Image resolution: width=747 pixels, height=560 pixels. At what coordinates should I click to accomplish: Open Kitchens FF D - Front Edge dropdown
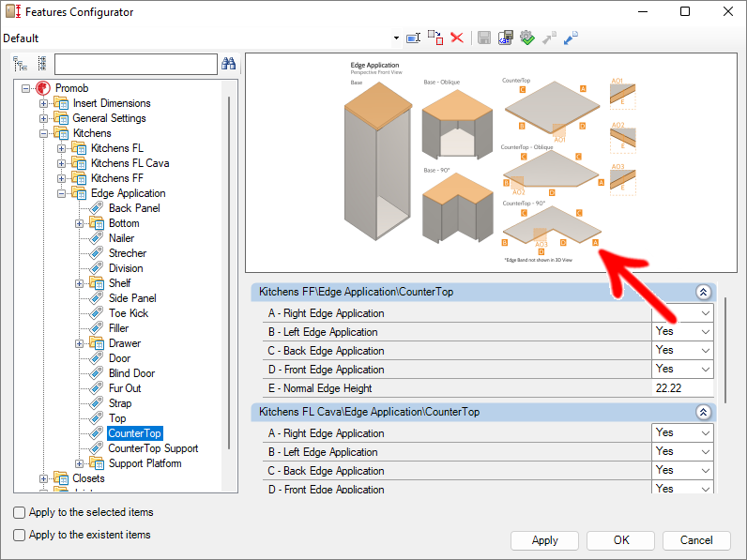pyautogui.click(x=706, y=369)
